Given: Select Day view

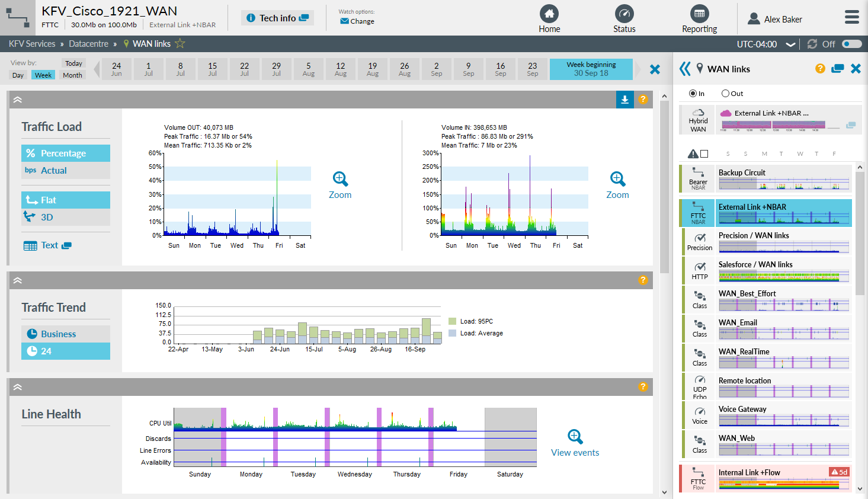Looking at the screenshot, I should click(x=18, y=75).
